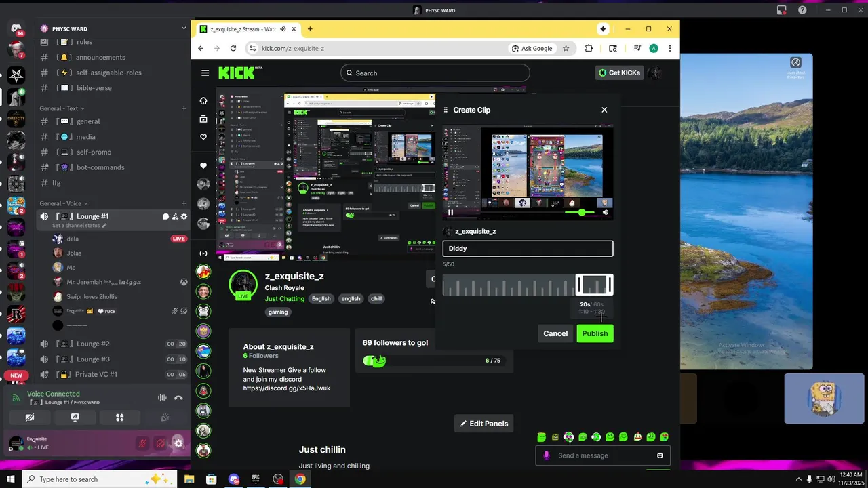This screenshot has width=868, height=488.
Task: Open Discord screen share button
Action: click(75, 418)
